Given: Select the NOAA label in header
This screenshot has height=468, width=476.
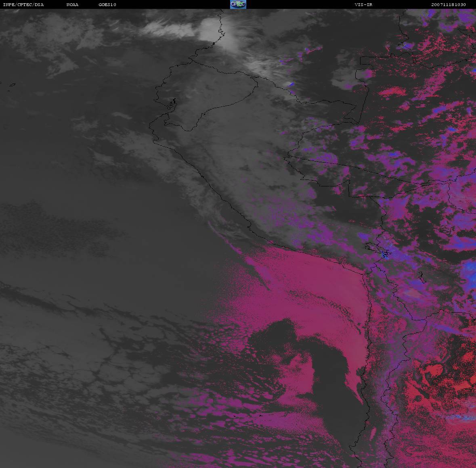Looking at the screenshot, I should (x=73, y=5).
